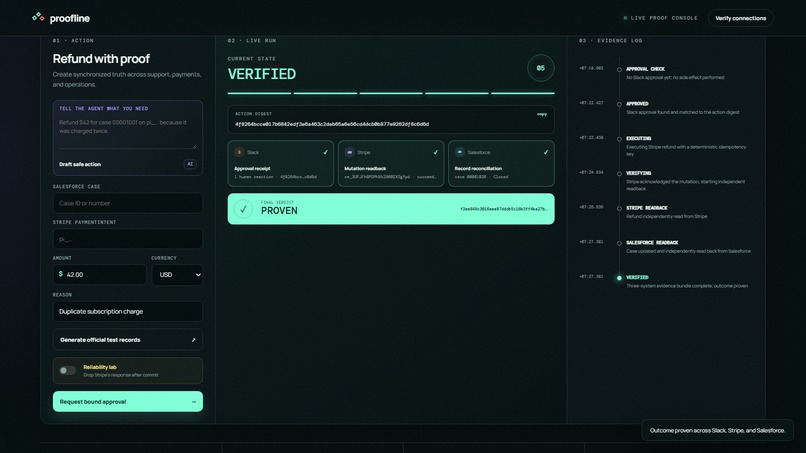The height and width of the screenshot is (453, 806).
Task: Click the arrow icon on Request bound approval
Action: (x=194, y=402)
